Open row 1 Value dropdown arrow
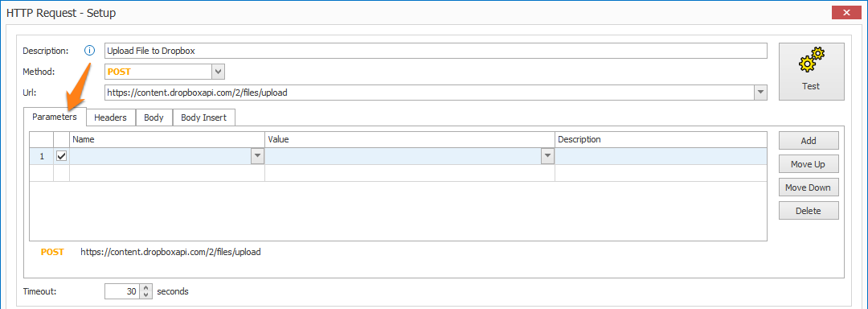 (547, 157)
